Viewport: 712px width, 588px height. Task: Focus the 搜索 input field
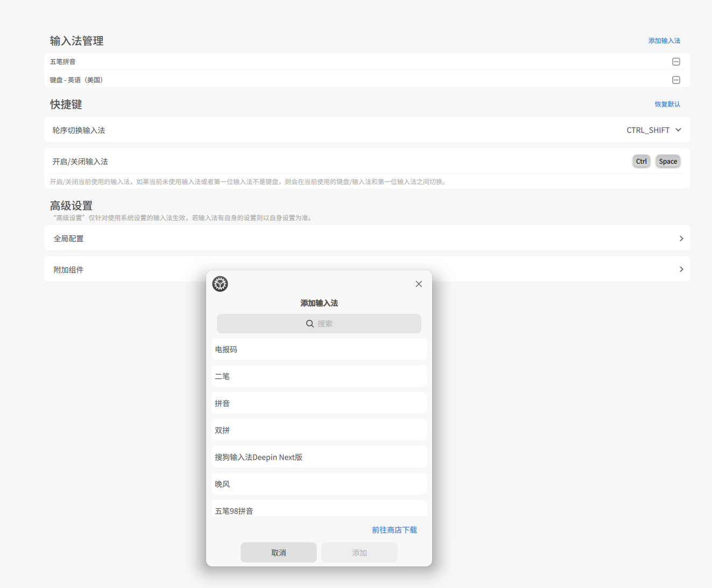(319, 324)
